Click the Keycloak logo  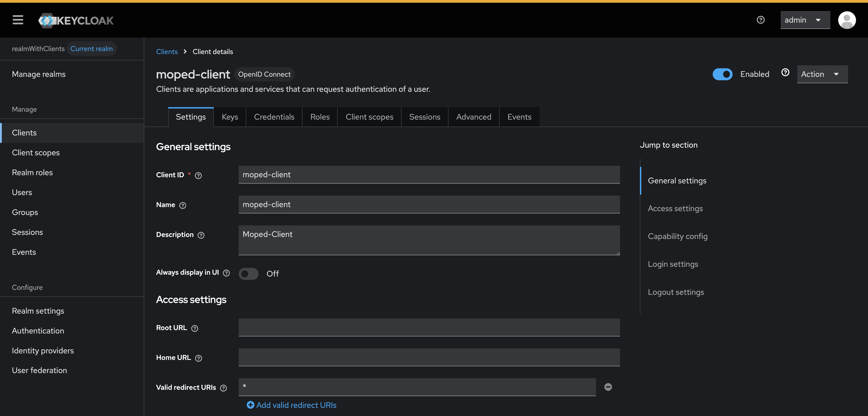point(76,21)
